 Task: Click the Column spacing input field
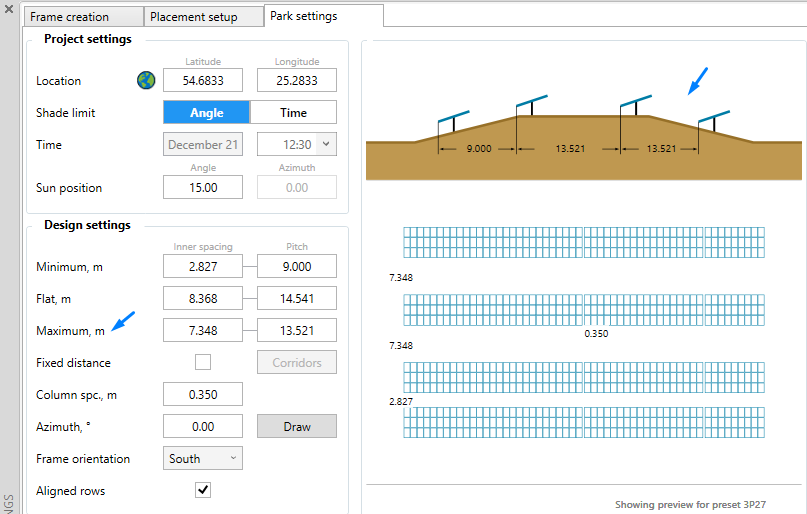pyautogui.click(x=203, y=395)
